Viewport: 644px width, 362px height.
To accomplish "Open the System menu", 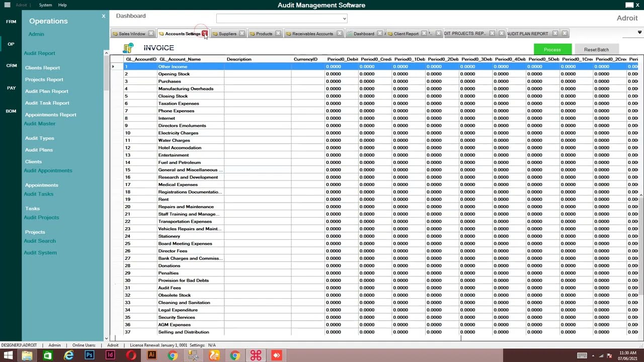I will (45, 5).
